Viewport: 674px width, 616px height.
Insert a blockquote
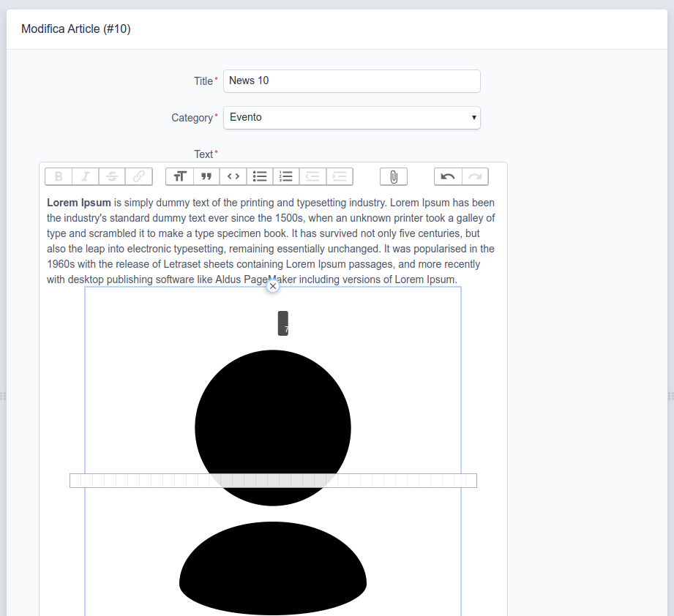206,176
